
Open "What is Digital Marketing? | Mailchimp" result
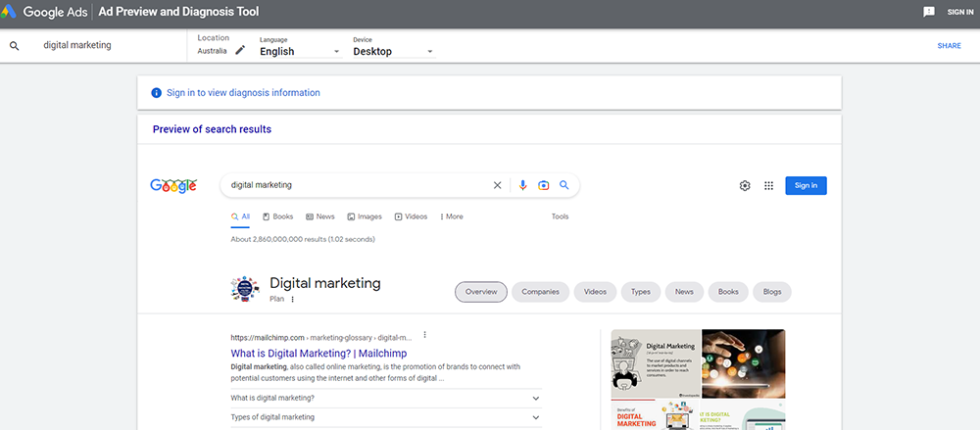pos(318,354)
